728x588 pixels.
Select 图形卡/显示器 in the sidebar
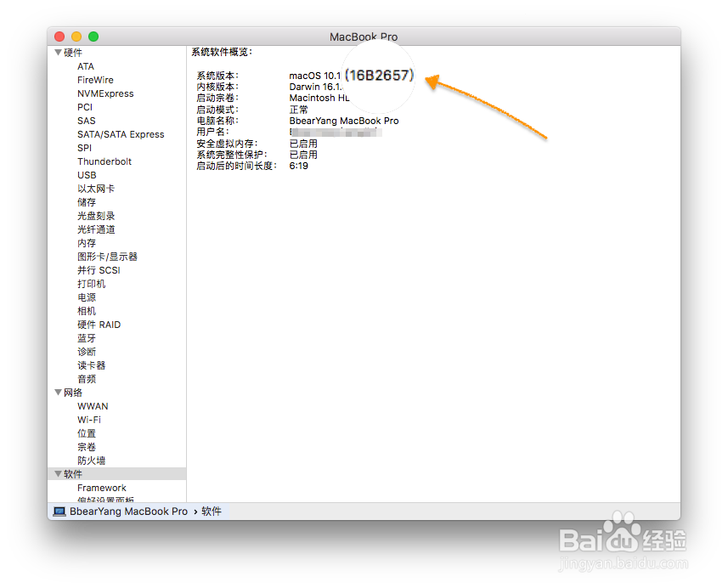click(x=107, y=257)
